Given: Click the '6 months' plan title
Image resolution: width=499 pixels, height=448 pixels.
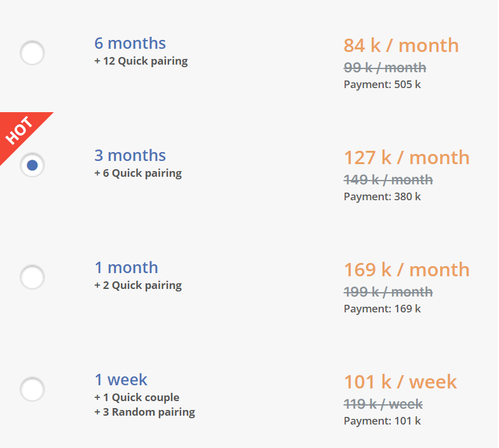Looking at the screenshot, I should point(130,43).
